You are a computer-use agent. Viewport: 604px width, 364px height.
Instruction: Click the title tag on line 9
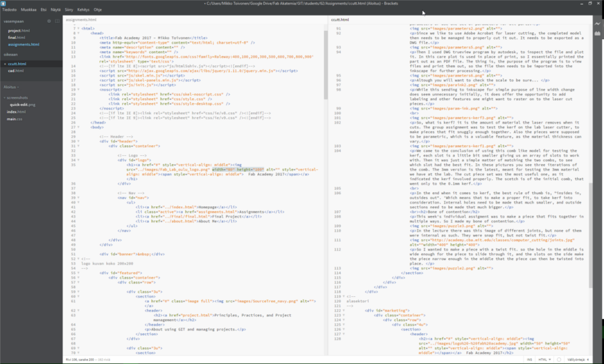(153, 38)
